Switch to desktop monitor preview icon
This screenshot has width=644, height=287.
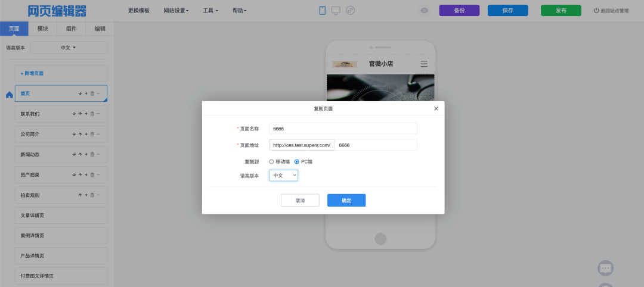click(x=336, y=11)
